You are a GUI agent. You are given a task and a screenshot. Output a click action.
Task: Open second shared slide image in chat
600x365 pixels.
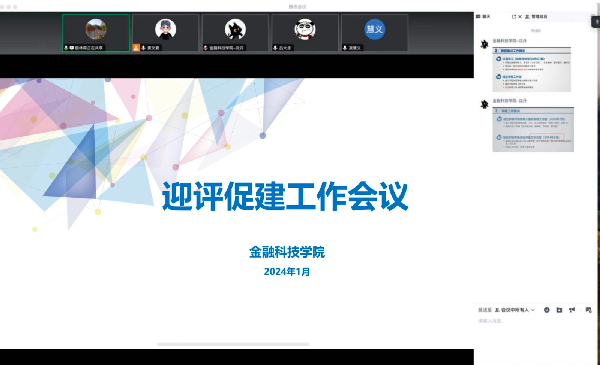point(533,129)
